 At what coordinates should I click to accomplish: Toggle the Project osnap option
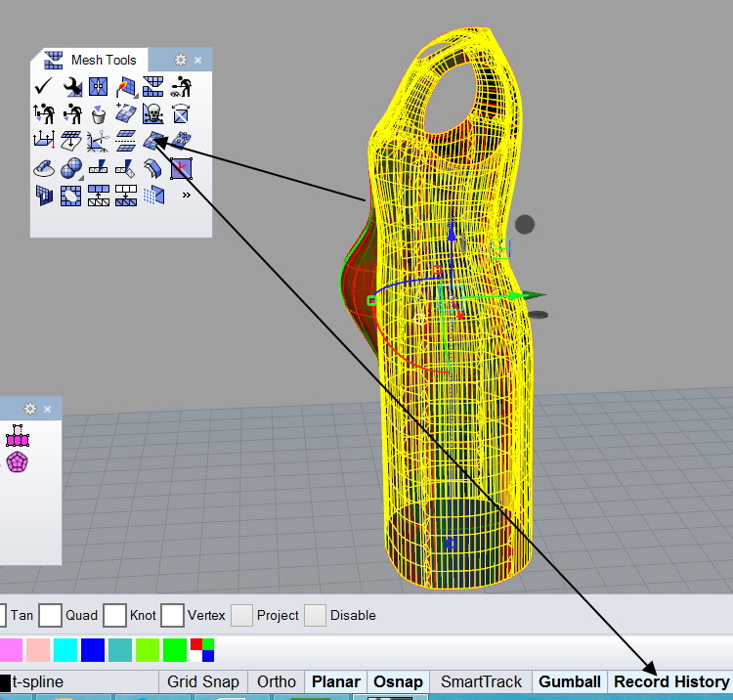pos(241,615)
